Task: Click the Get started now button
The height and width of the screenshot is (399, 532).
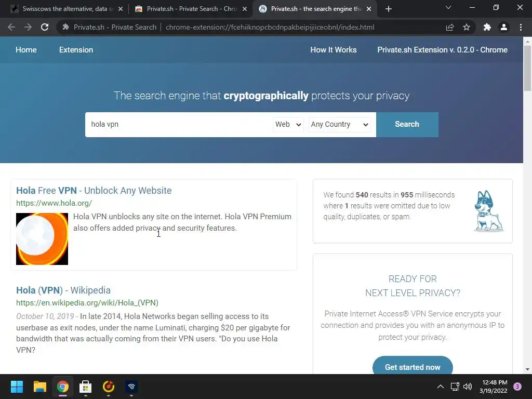Action: (x=413, y=366)
